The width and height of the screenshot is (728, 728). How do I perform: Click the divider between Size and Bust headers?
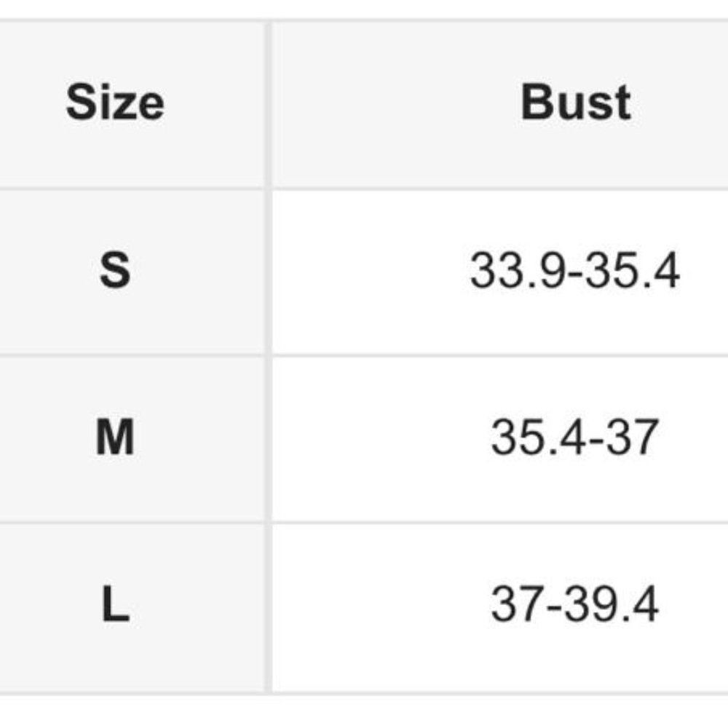click(269, 104)
